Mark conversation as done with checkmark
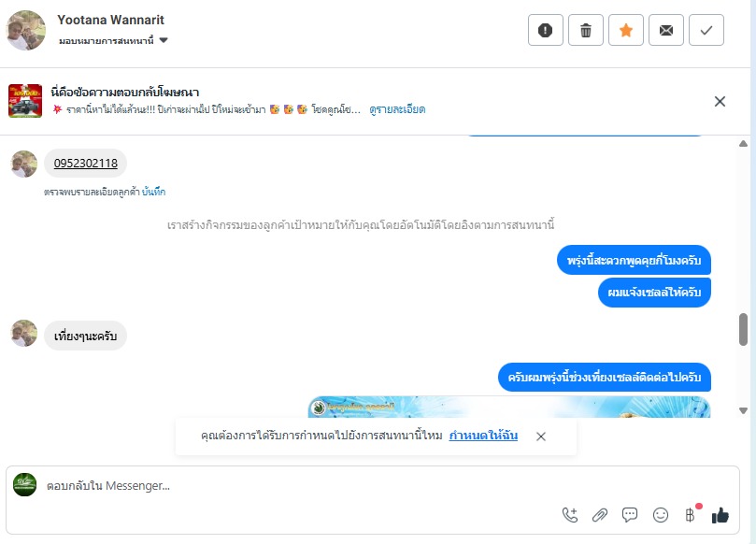 tap(706, 31)
